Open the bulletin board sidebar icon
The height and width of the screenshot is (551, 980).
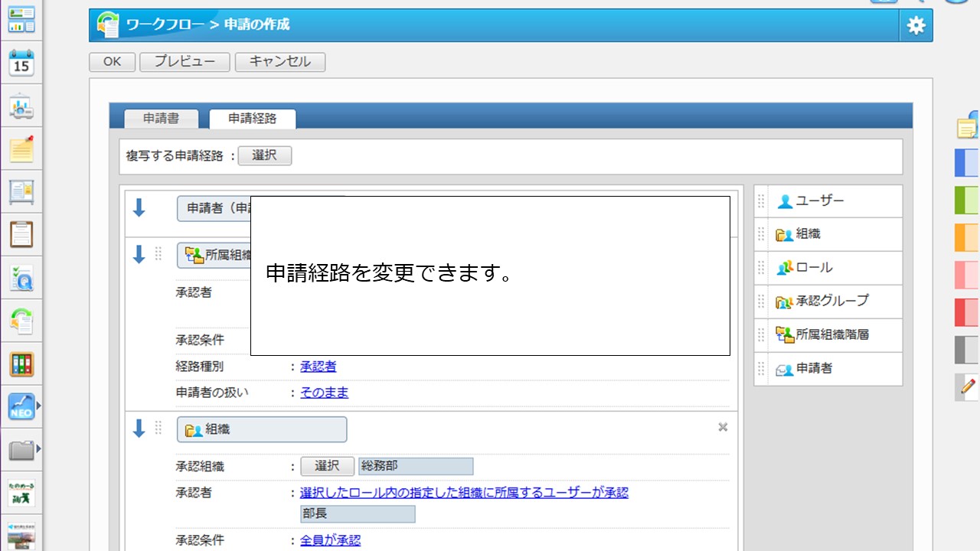21,191
